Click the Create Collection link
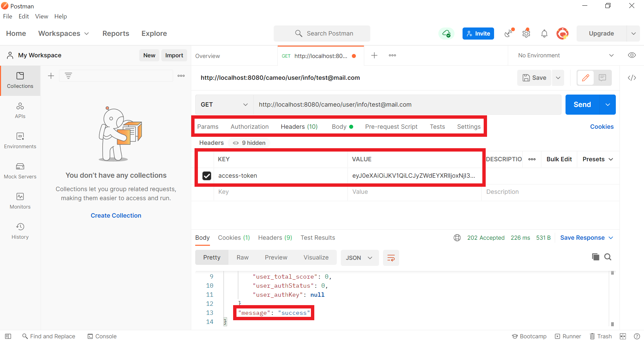 point(116,216)
